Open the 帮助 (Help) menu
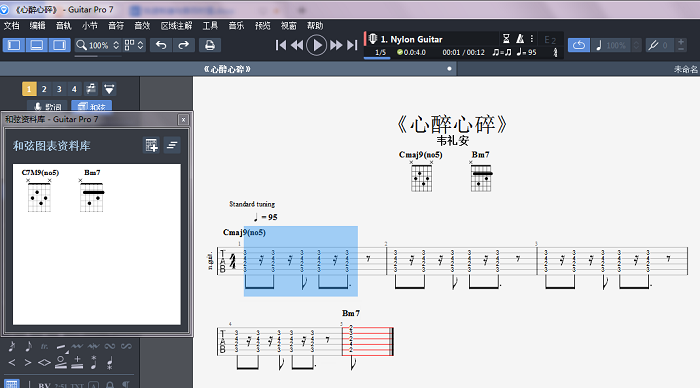This screenshot has height=388, width=700. point(315,26)
